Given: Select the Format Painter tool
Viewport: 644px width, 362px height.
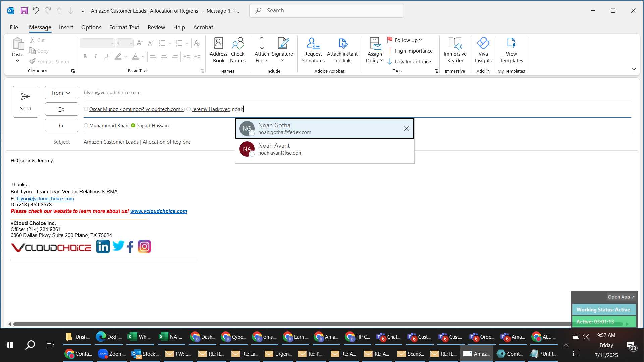Looking at the screenshot, I should point(49,61).
